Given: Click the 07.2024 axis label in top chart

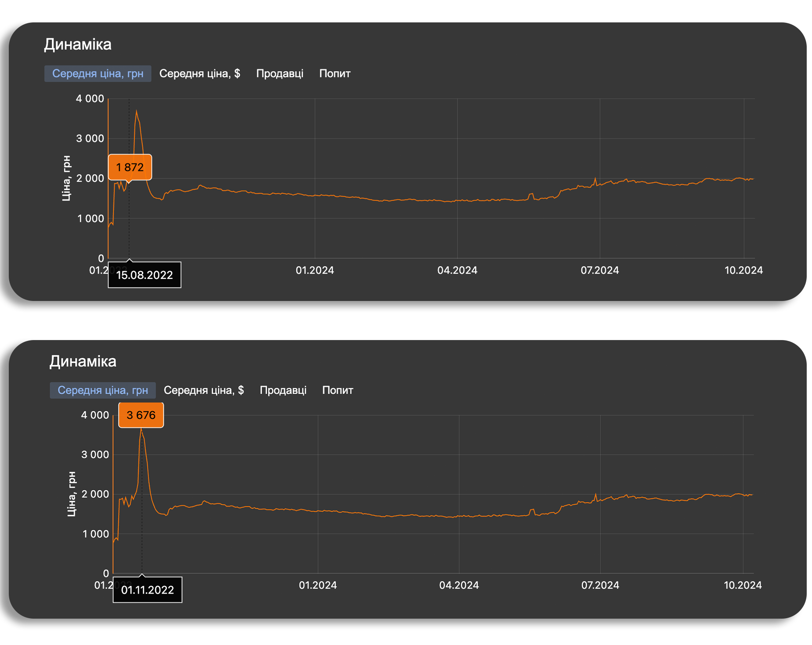Looking at the screenshot, I should 600,270.
